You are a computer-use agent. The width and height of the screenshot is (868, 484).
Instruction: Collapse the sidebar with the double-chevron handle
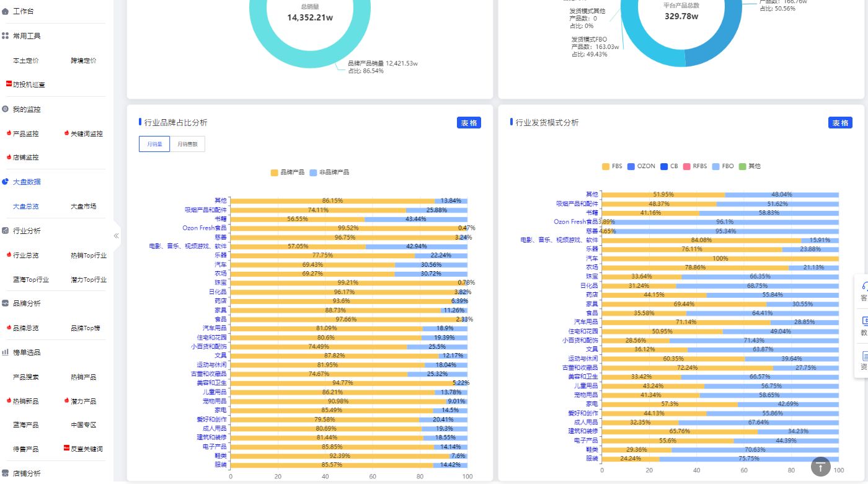117,236
